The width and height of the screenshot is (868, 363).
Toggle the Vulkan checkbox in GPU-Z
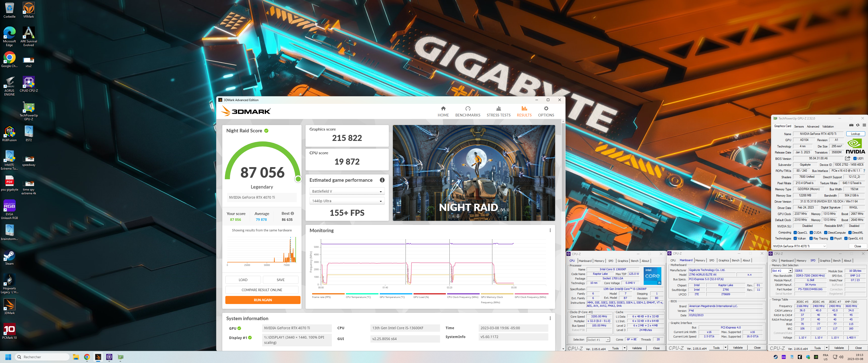pos(795,238)
